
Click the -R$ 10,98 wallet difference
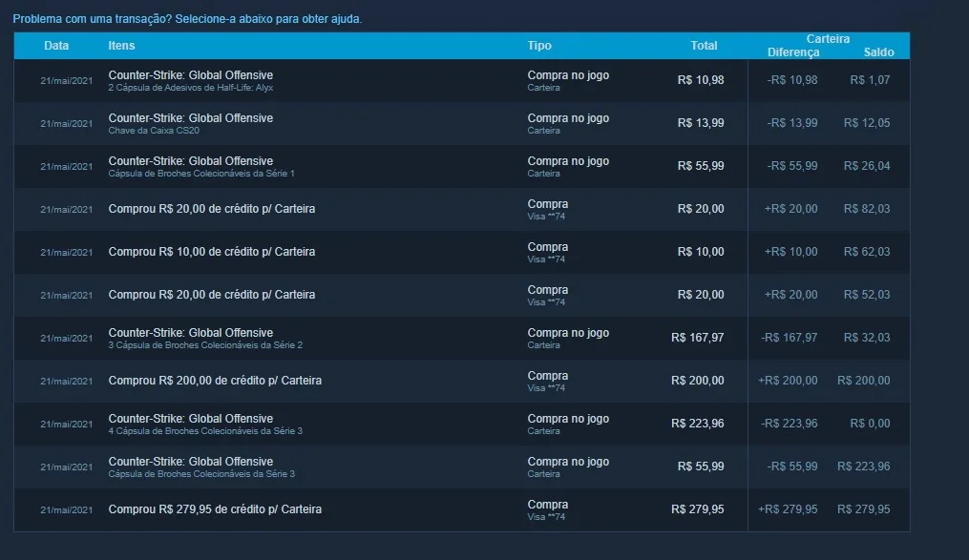[792, 80]
